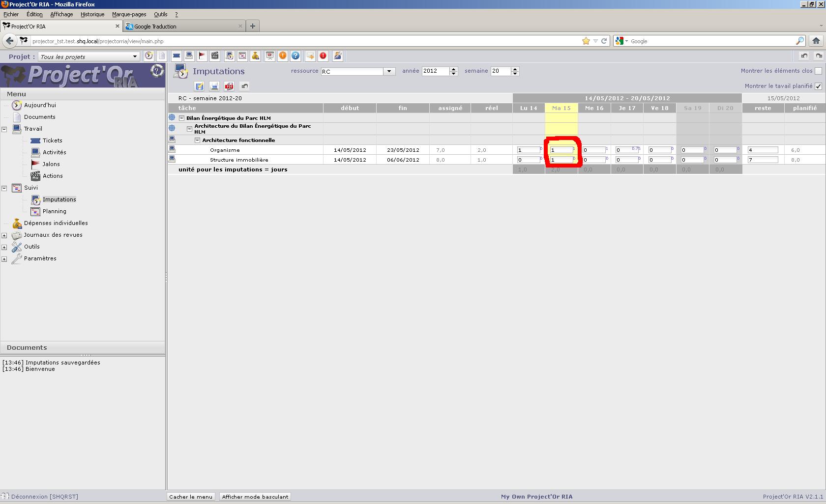Open the Marque-pages menu

pos(129,14)
